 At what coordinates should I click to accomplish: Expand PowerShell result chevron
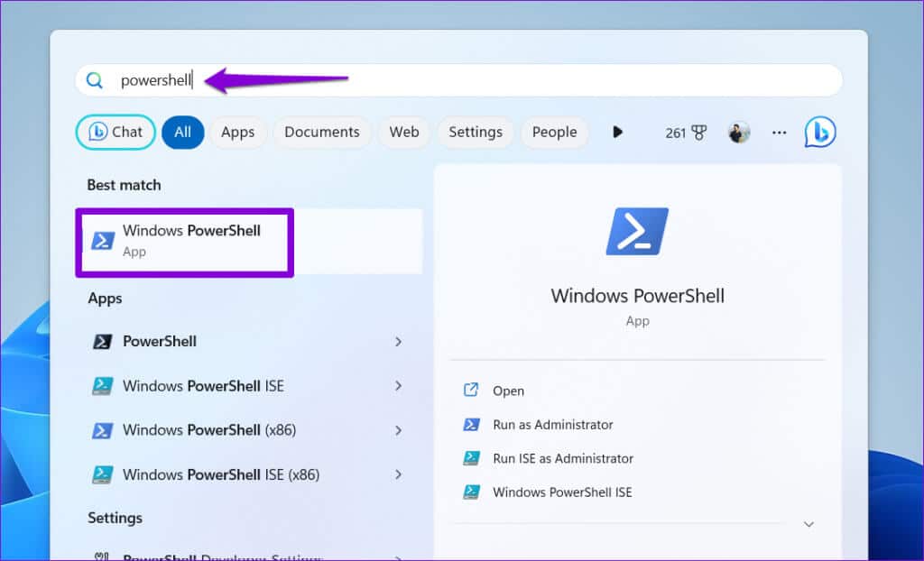(398, 341)
